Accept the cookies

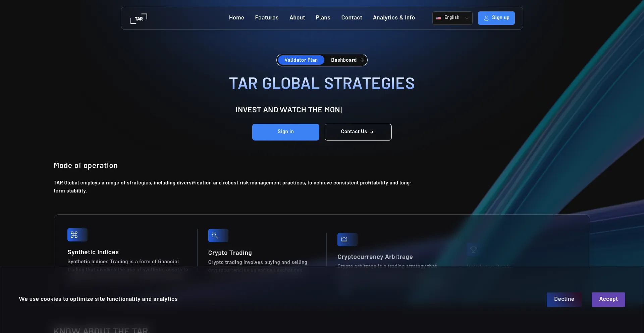pos(608,299)
